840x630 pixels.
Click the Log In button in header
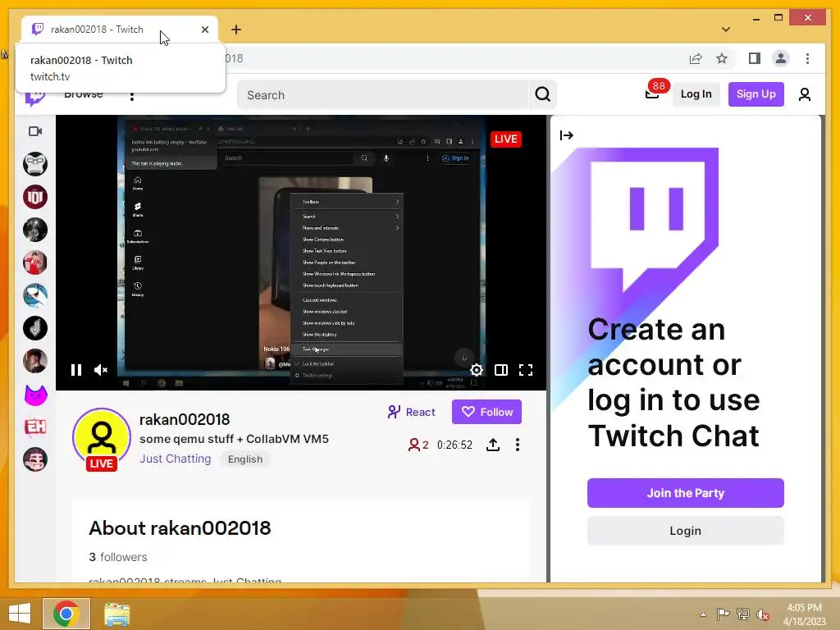pyautogui.click(x=696, y=94)
